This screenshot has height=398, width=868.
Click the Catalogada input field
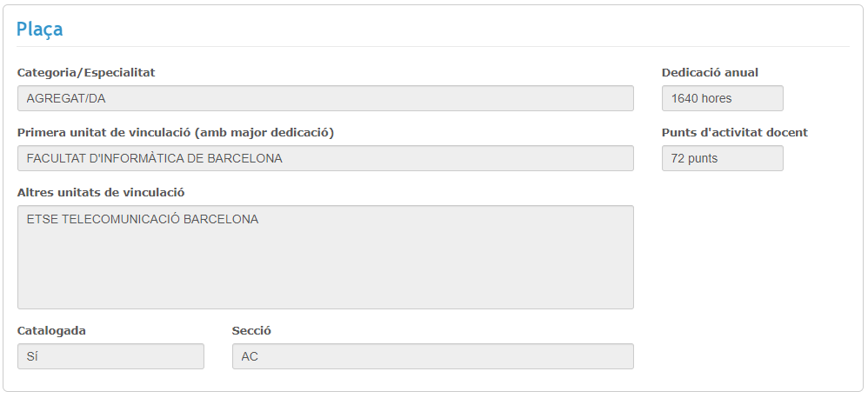pyautogui.click(x=110, y=356)
